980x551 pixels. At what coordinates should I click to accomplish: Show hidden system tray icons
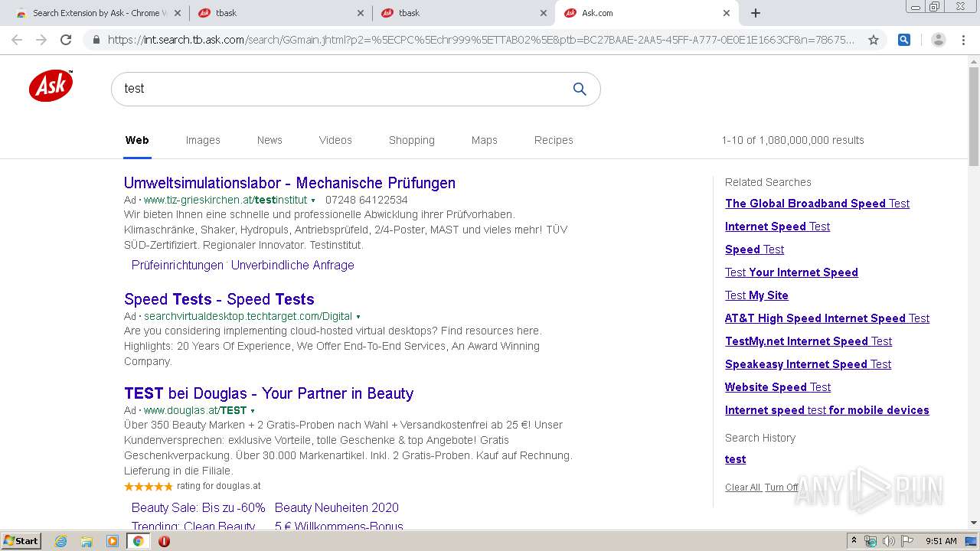[854, 541]
